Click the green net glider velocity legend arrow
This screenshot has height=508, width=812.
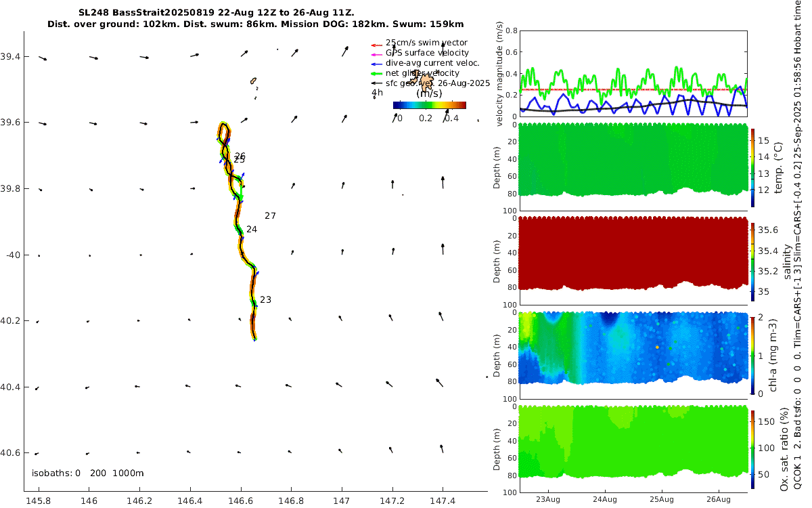pyautogui.click(x=376, y=73)
